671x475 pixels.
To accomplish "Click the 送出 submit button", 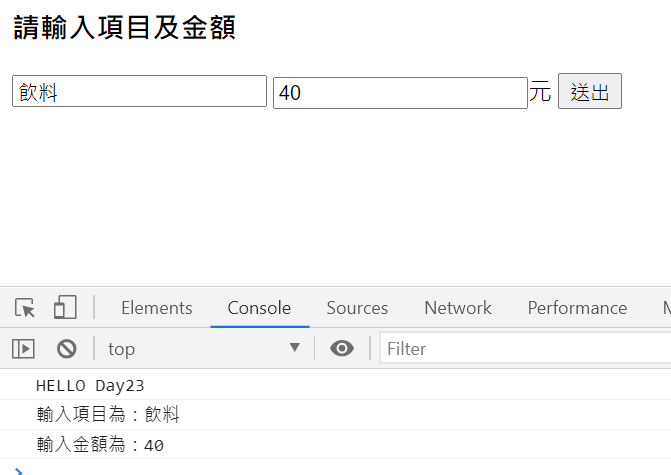I will point(590,91).
